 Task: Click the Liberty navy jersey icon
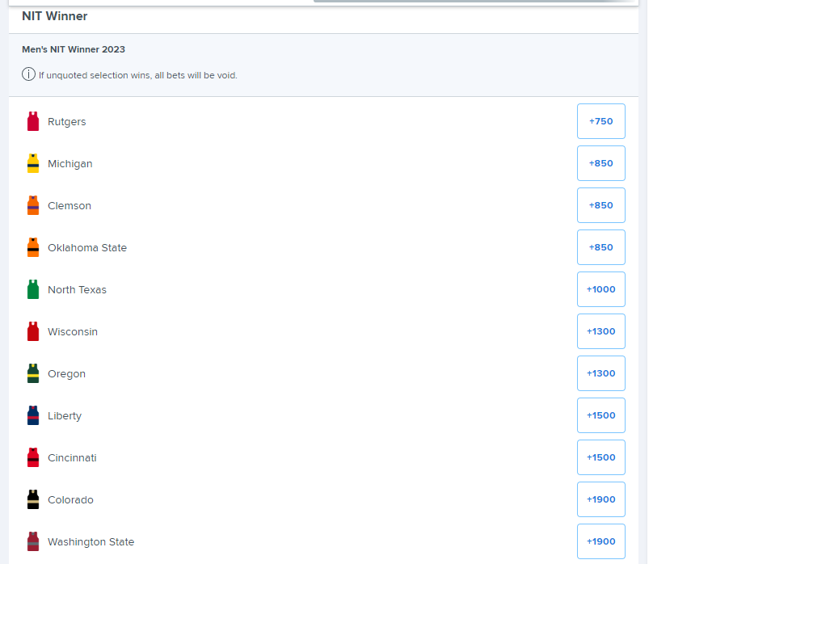point(33,415)
